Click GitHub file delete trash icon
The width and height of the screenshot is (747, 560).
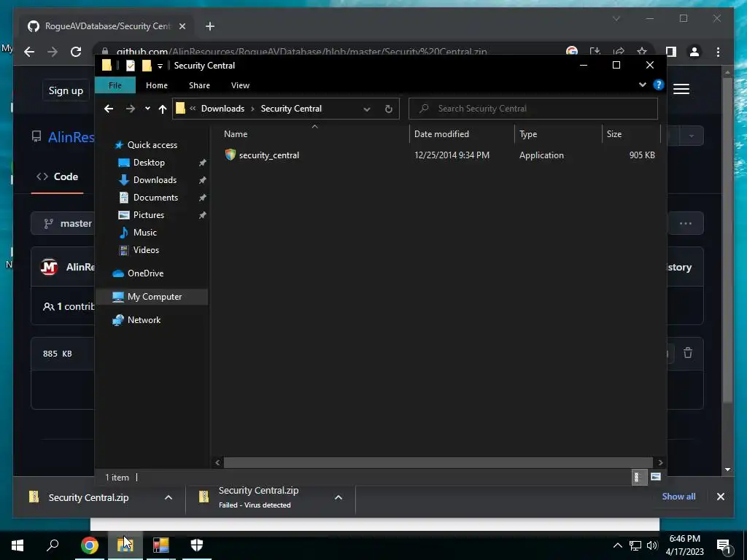tap(688, 353)
